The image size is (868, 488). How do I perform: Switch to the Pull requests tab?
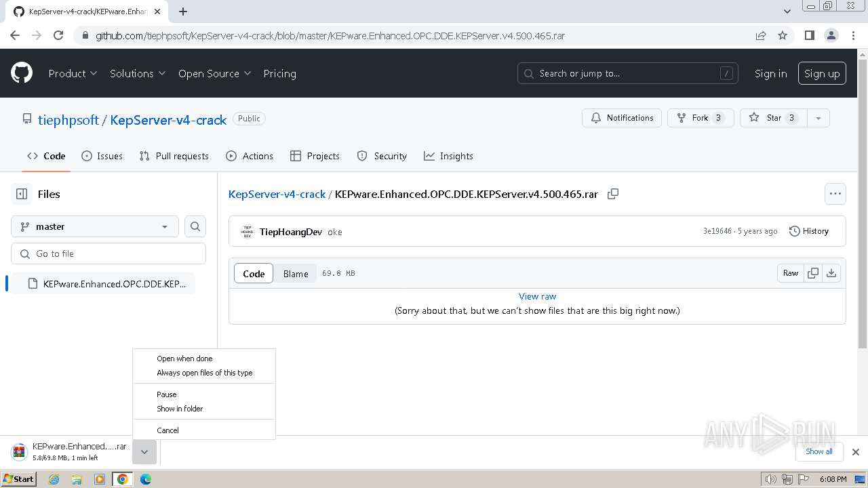point(174,156)
